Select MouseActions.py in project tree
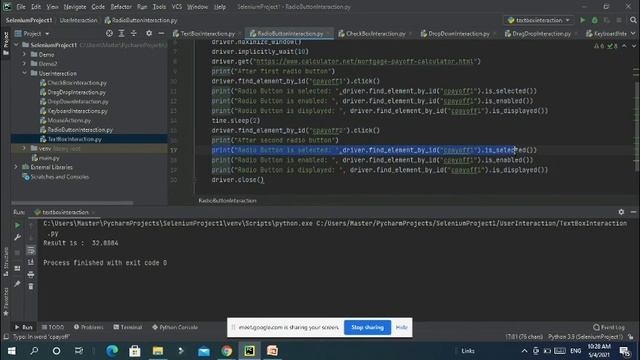 [69, 120]
